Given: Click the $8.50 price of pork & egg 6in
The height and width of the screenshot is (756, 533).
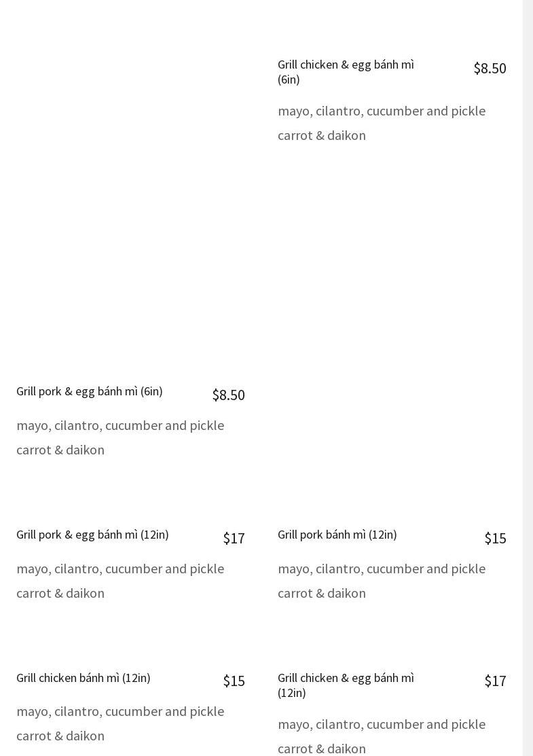Looking at the screenshot, I should coord(228,395).
